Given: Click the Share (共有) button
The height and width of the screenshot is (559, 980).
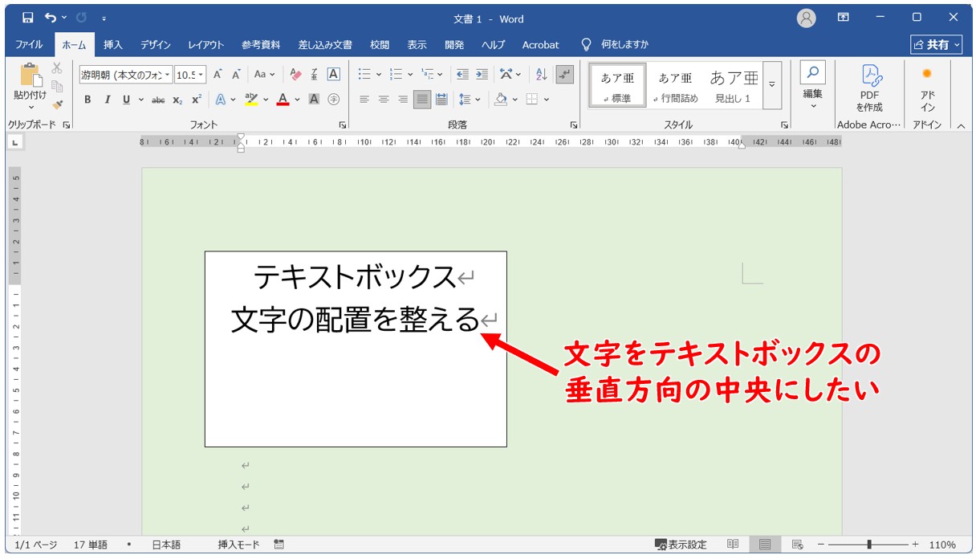Looking at the screenshot, I should [937, 45].
